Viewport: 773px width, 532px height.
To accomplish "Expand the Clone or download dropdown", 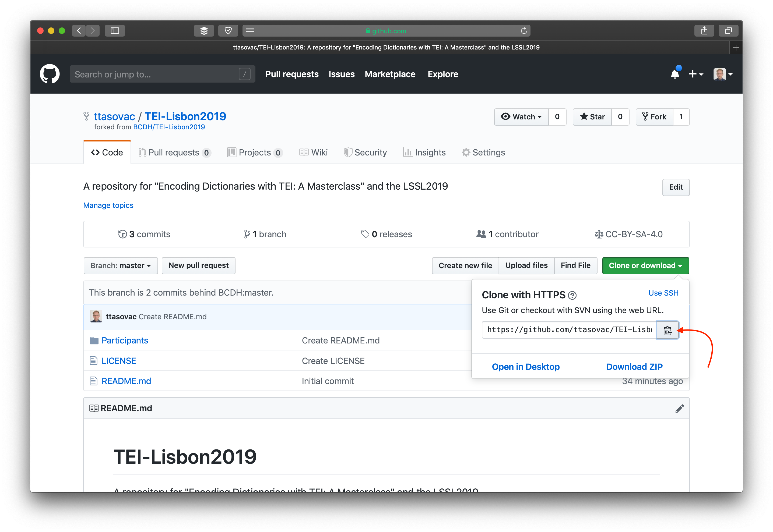I will tap(645, 265).
